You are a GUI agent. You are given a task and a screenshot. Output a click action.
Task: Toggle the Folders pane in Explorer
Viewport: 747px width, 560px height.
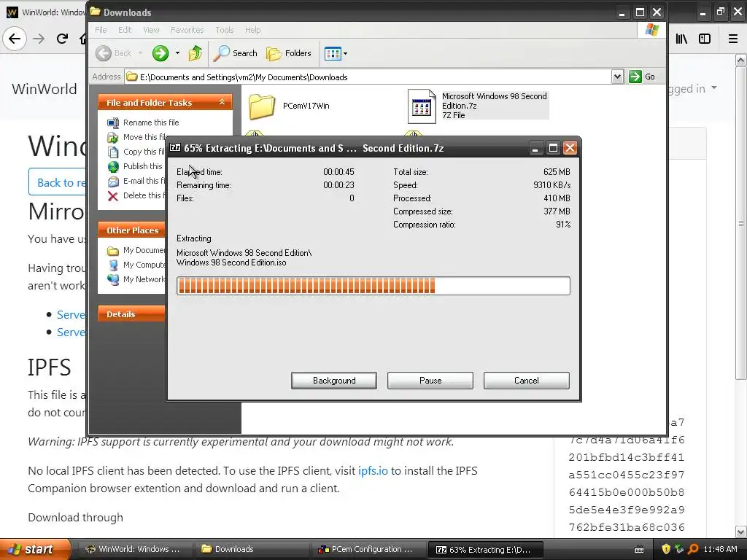[x=288, y=53]
